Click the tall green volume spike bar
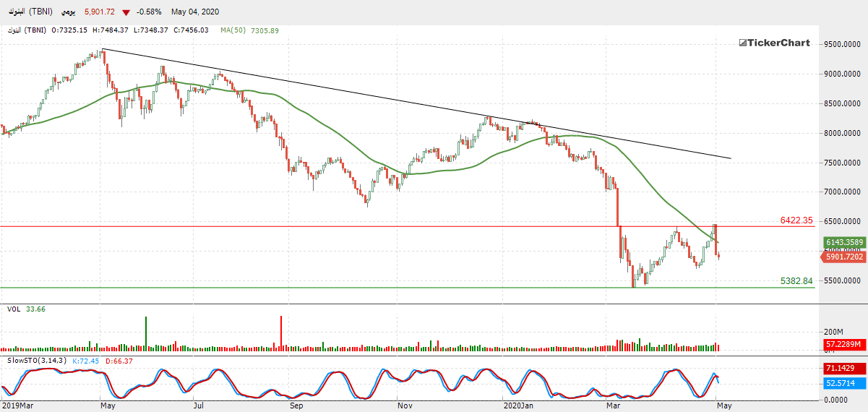 145,334
